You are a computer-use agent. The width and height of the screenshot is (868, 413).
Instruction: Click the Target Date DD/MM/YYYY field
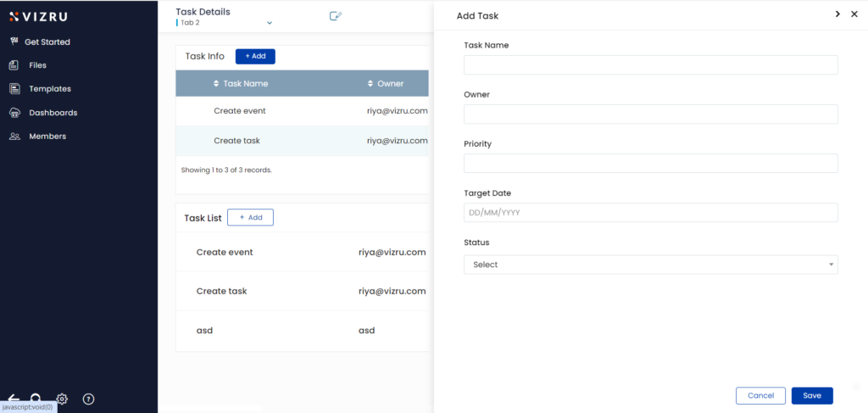tap(650, 213)
